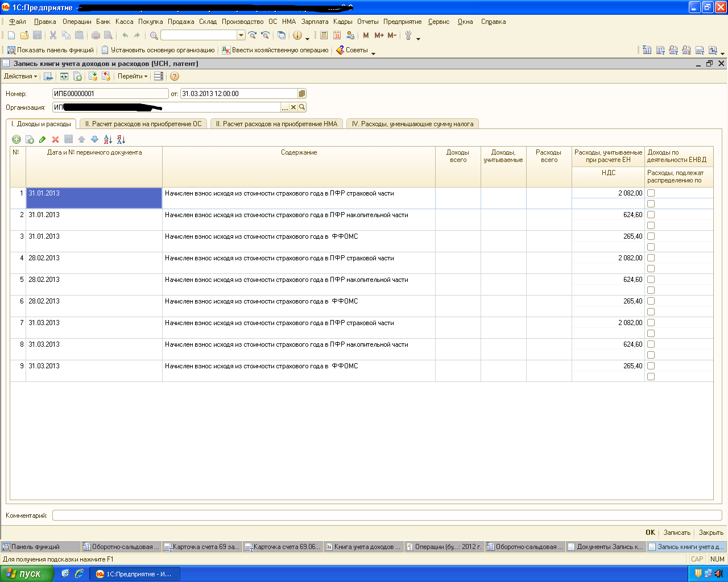The image size is (728, 582).
Task: Open the search field dropdown in toolbar
Action: click(241, 35)
